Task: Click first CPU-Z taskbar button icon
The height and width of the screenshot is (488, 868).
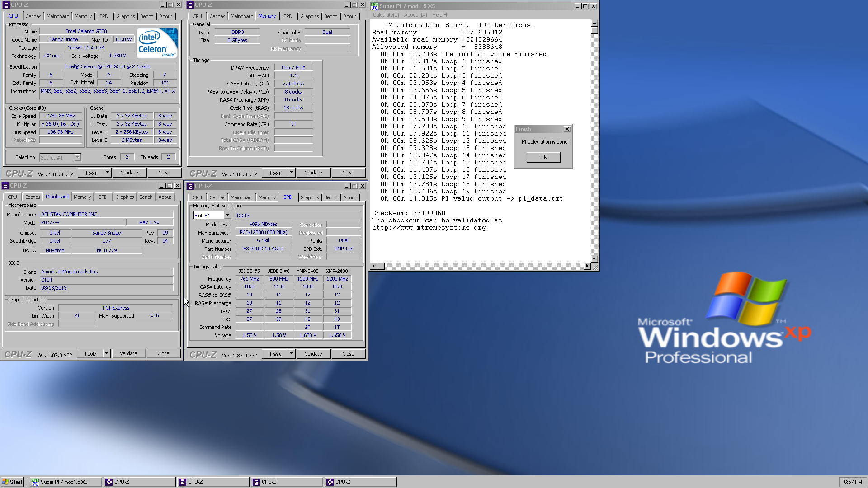Action: coord(108,482)
